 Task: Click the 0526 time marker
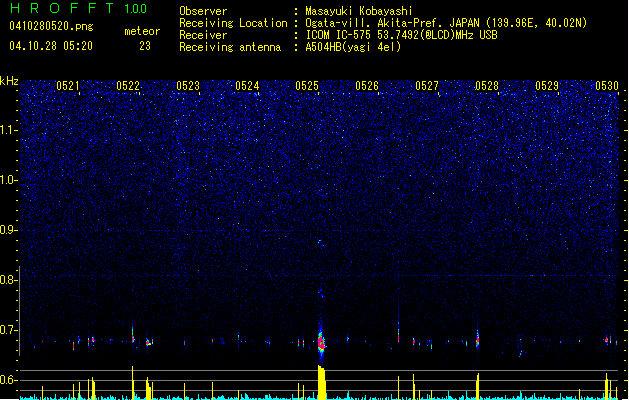(x=367, y=86)
